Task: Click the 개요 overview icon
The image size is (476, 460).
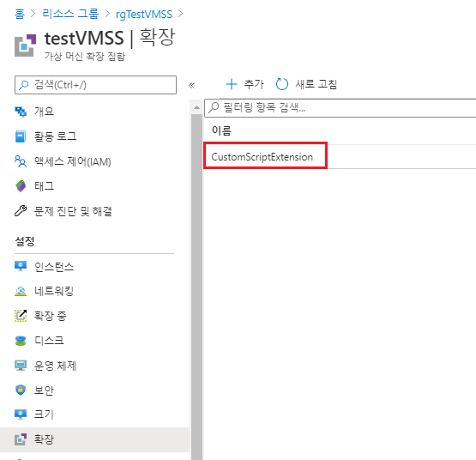Action: [x=21, y=112]
